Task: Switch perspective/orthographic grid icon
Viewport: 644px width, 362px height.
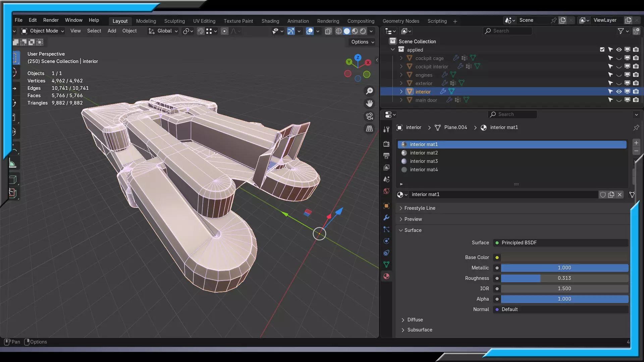Action: pyautogui.click(x=369, y=129)
